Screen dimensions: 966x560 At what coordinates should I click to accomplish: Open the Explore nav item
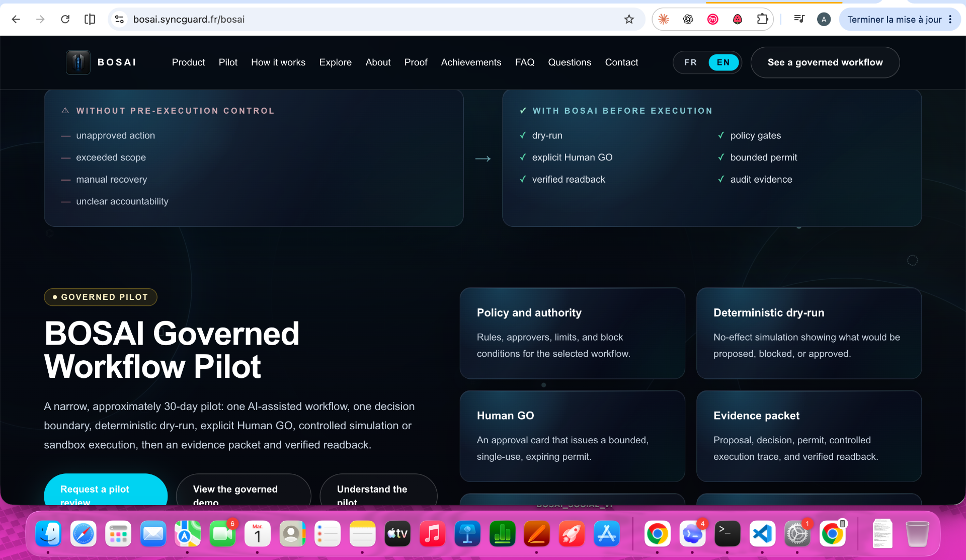click(x=335, y=62)
